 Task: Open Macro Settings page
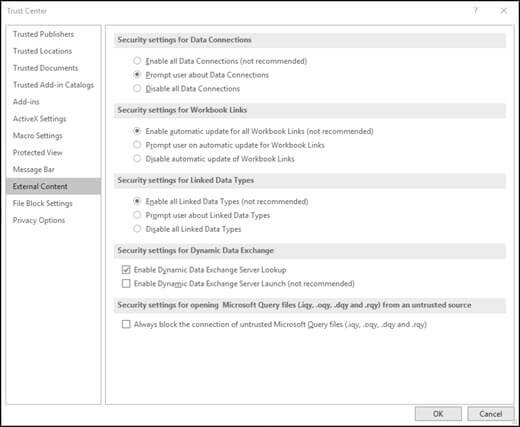click(x=38, y=136)
